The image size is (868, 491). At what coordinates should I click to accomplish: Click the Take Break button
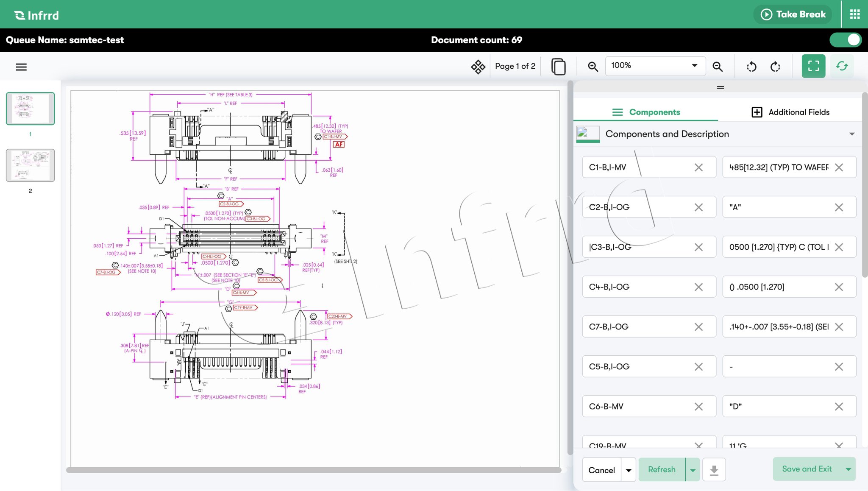tap(793, 14)
